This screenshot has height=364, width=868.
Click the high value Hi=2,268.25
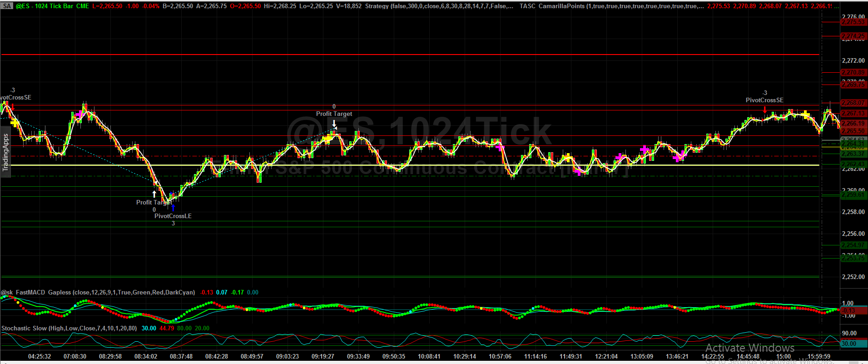[x=280, y=6]
